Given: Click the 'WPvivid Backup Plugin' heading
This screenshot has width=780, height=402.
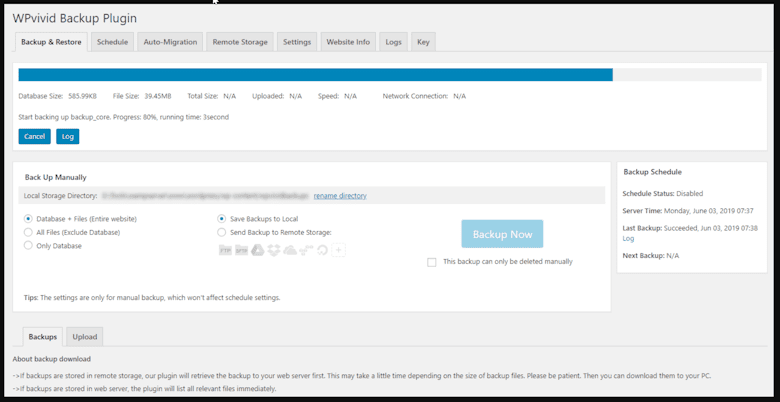Looking at the screenshot, I should (x=75, y=18).
